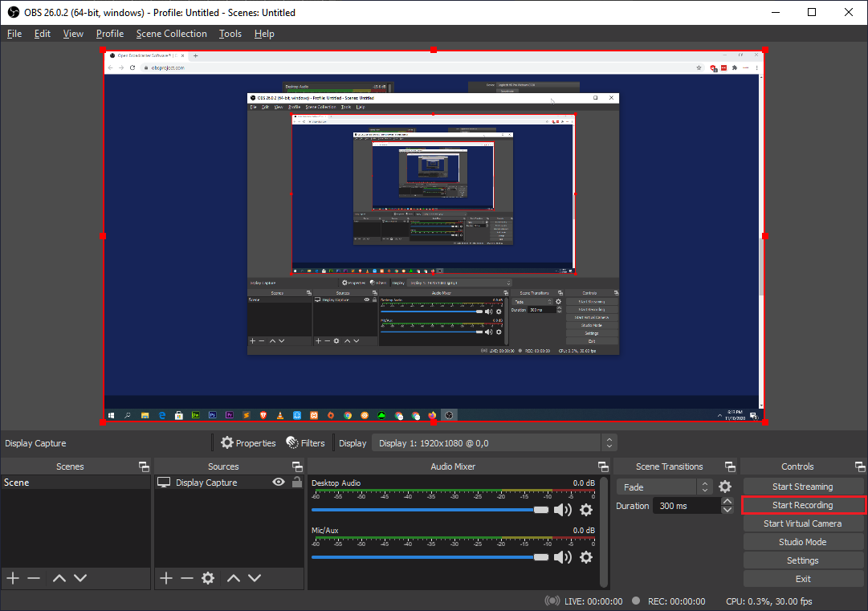
Task: Move the scene down in the list
Action: pos(80,578)
